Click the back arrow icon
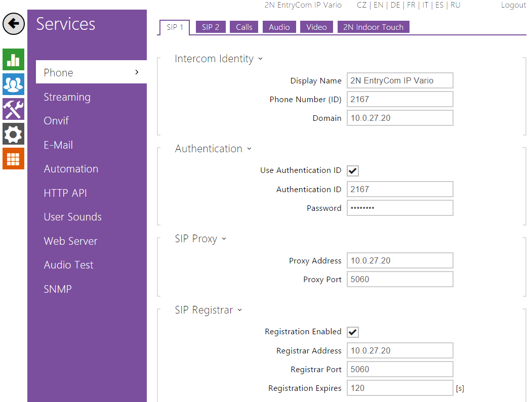This screenshot has height=402, width=532. point(14,24)
